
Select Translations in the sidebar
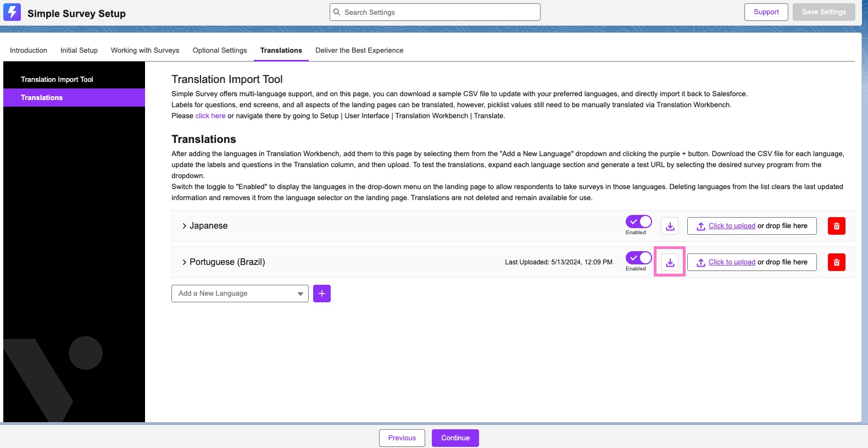coord(74,98)
